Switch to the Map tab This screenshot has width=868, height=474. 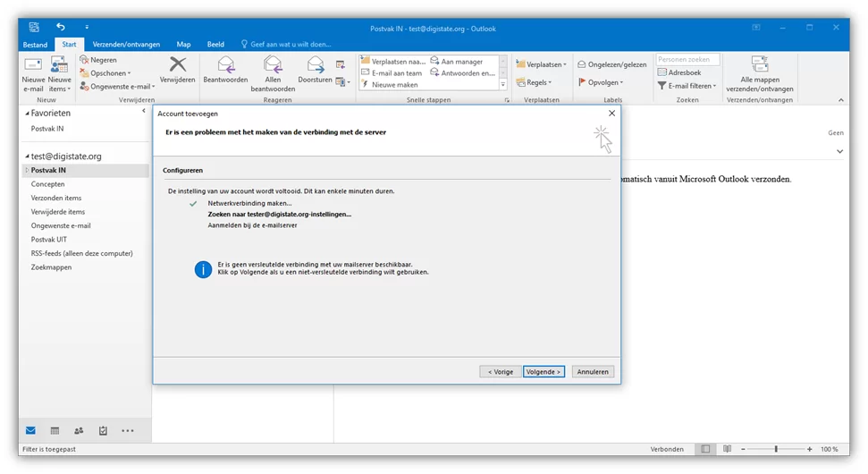pyautogui.click(x=183, y=45)
